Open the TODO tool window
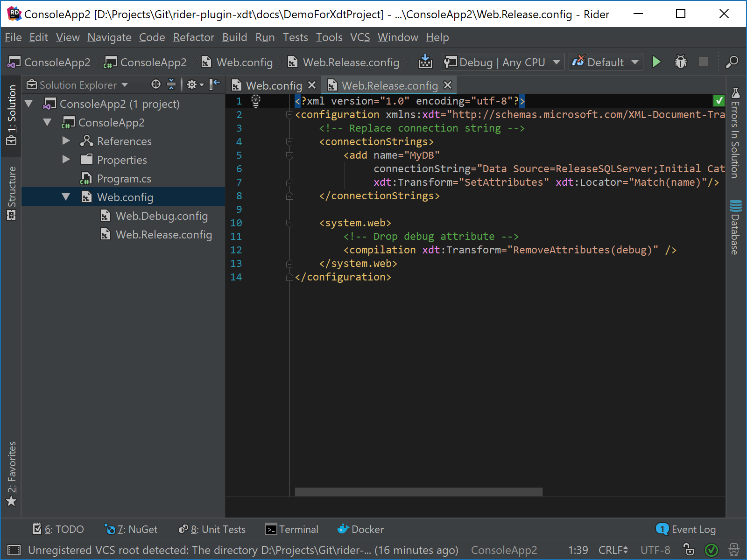Image resolution: width=747 pixels, height=560 pixels. (58, 529)
